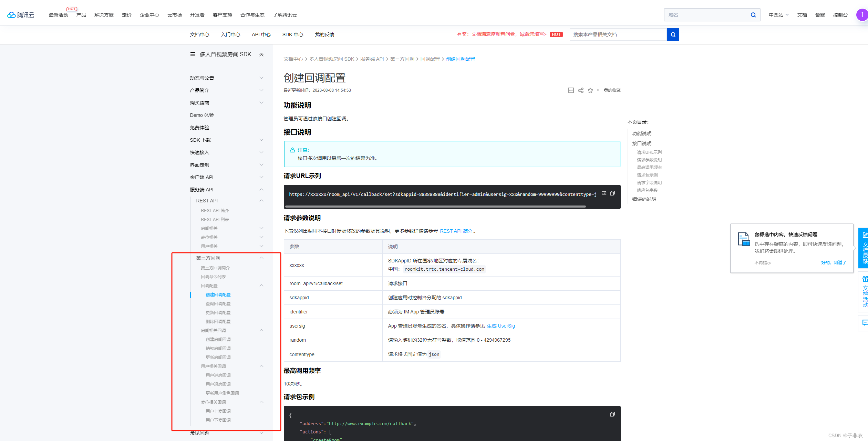
Task: Expand the 动态与公告 sidebar section
Action: (x=261, y=78)
